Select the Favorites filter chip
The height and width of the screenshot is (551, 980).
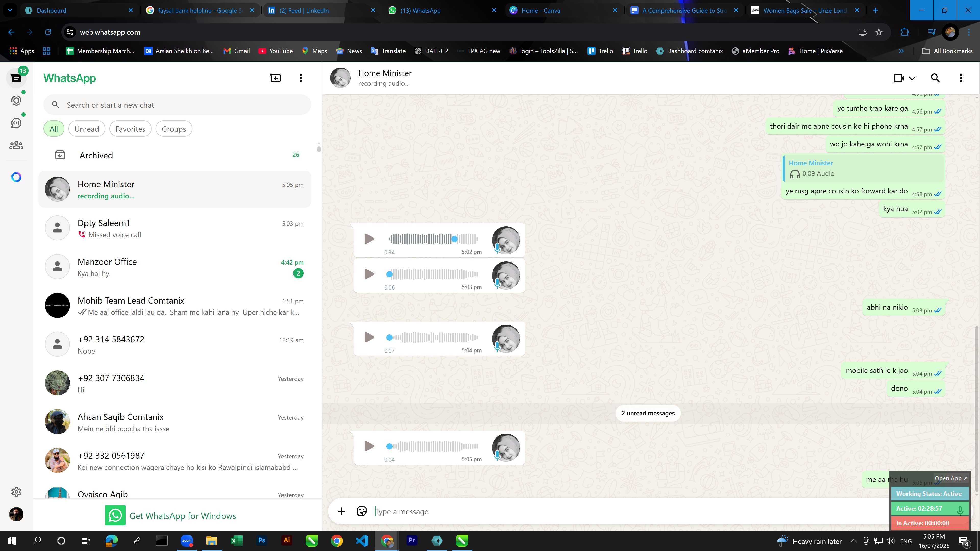click(130, 129)
